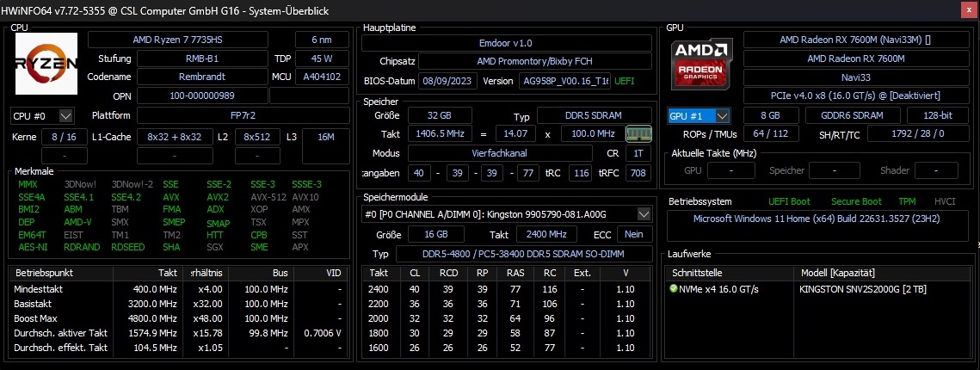Screen dimensions: 980x370
Task: Click the CL column header
Action: coord(415,274)
